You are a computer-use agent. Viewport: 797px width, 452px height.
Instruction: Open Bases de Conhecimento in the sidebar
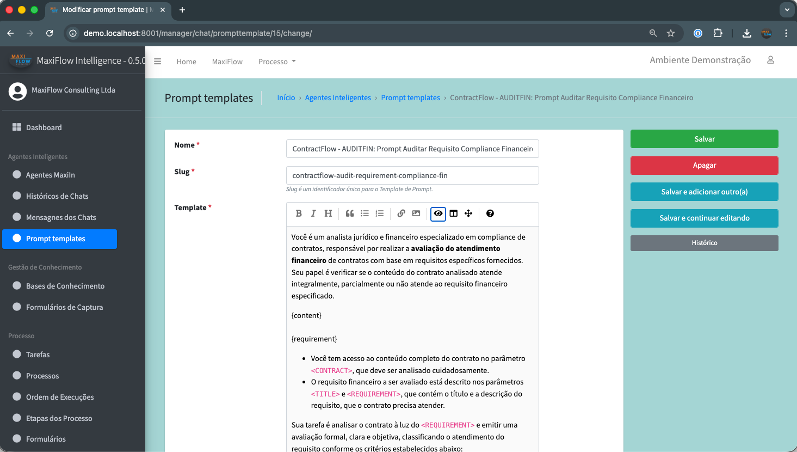(x=65, y=286)
